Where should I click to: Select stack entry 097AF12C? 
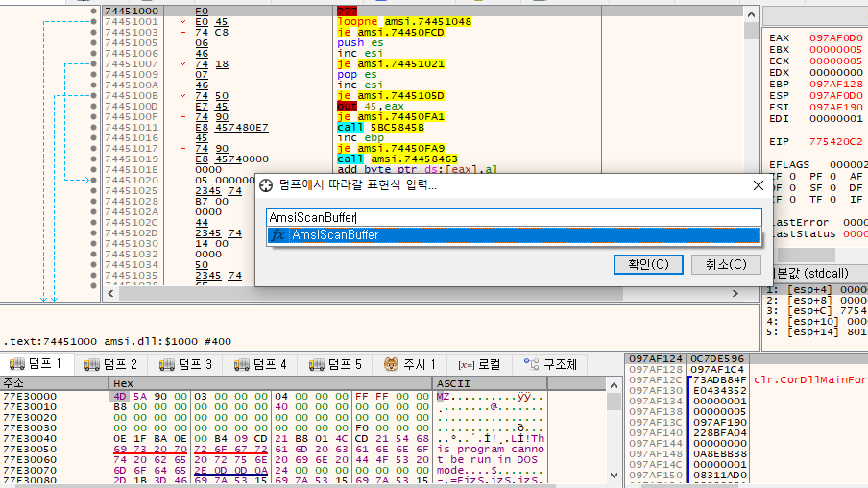[656, 380]
